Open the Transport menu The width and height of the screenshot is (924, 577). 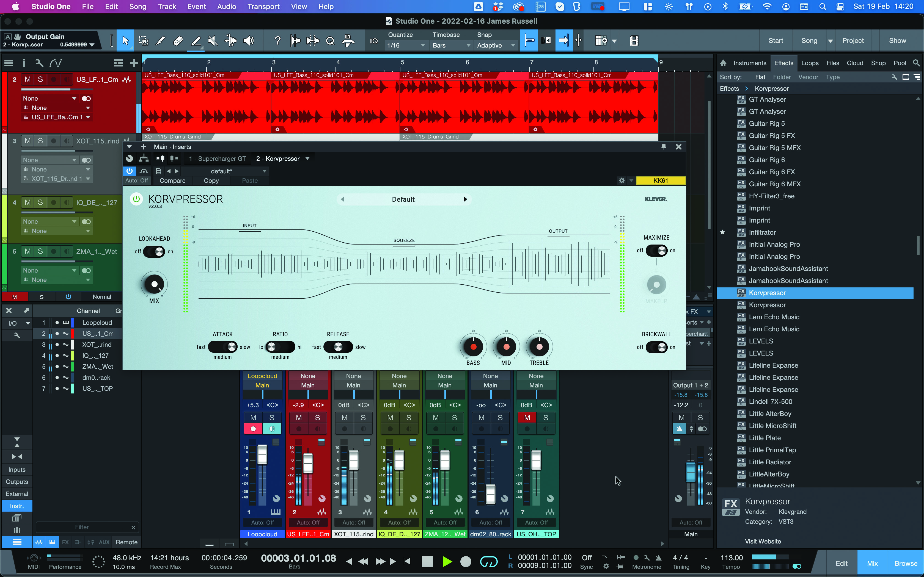pos(263,7)
